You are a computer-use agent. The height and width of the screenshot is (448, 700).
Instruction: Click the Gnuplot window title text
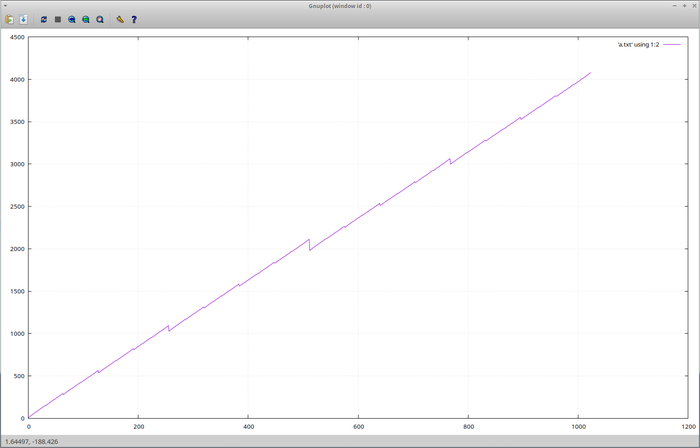(x=349, y=5)
